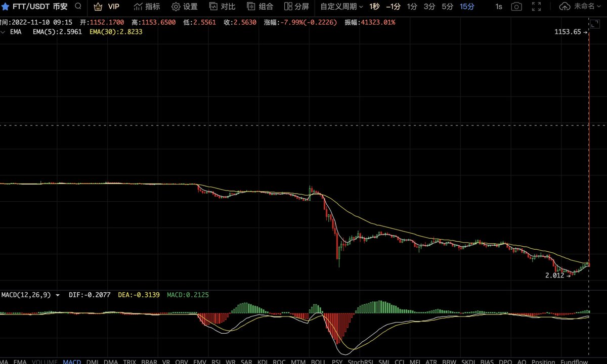Switch to the OBV indicator tab
607x364 pixels.
182,362
